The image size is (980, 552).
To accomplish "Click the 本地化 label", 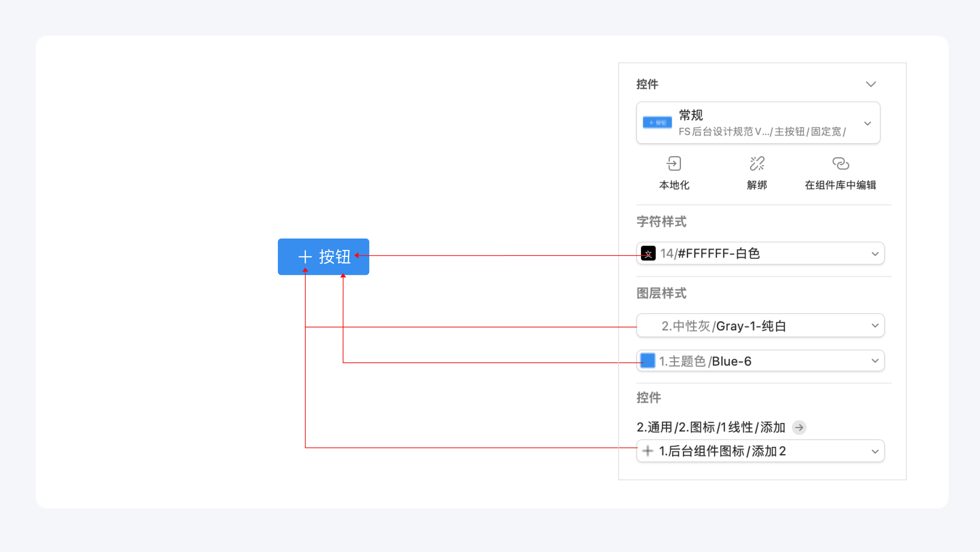I will 674,185.
